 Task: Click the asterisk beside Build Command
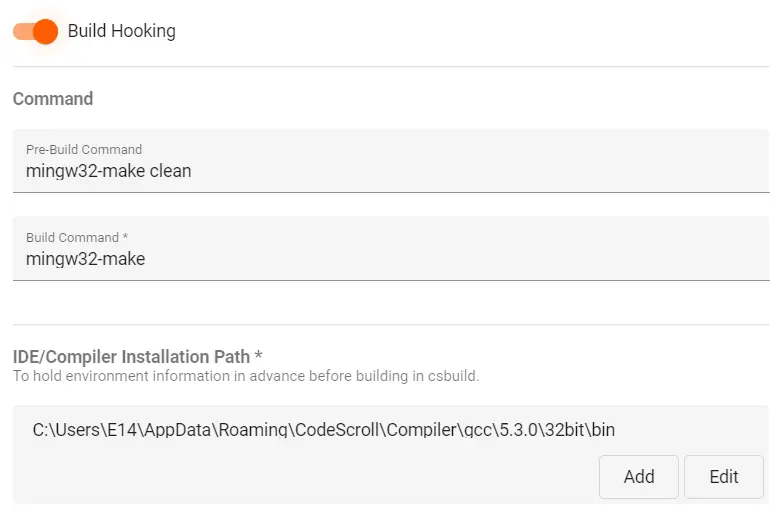coord(125,237)
